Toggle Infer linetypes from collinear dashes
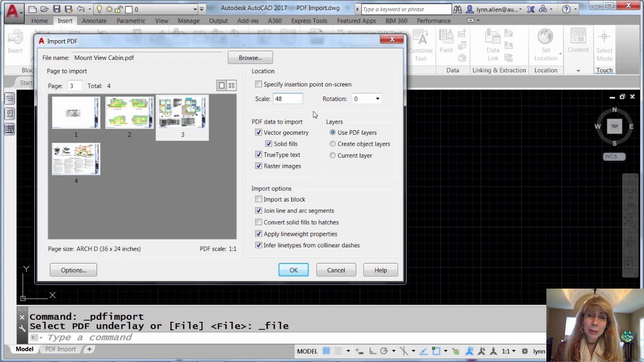The image size is (644, 362). pos(259,245)
